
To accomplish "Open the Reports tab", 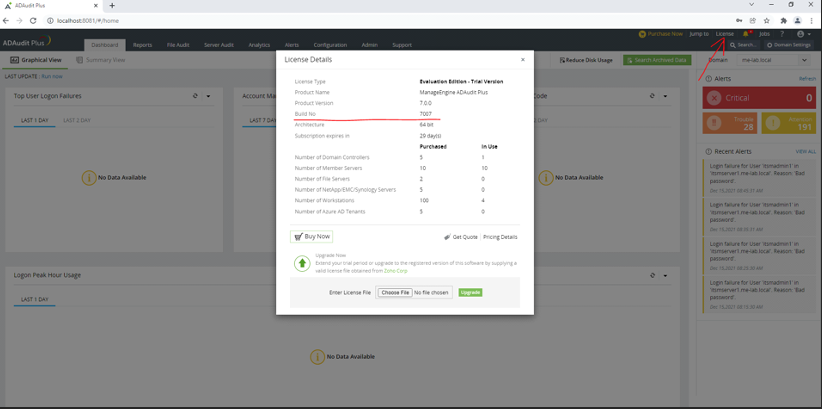I will point(143,45).
